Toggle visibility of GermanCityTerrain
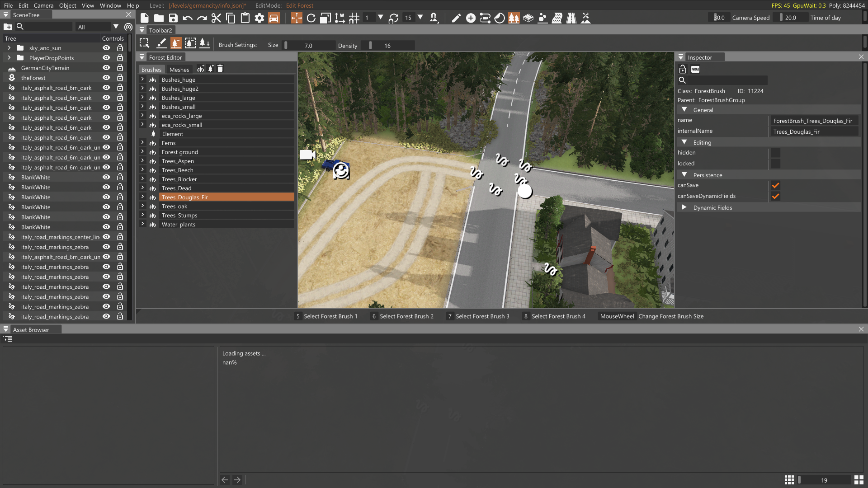The width and height of the screenshot is (868, 488). point(106,68)
